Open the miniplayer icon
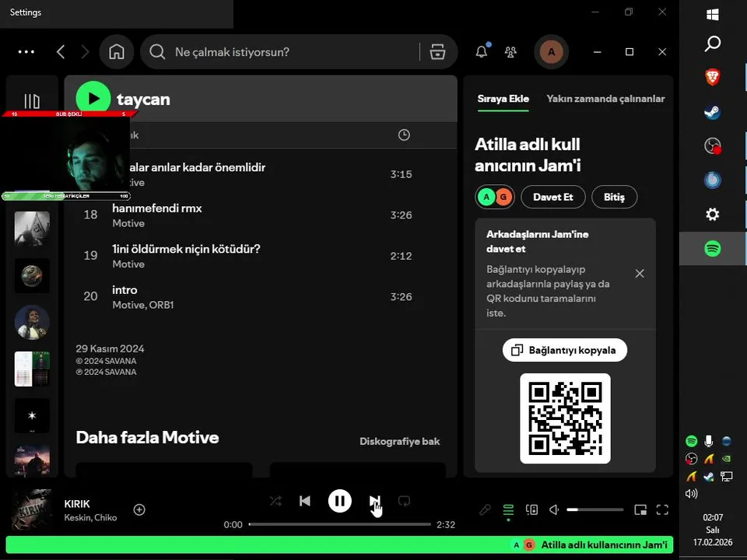This screenshot has height=560, width=747. [640, 510]
